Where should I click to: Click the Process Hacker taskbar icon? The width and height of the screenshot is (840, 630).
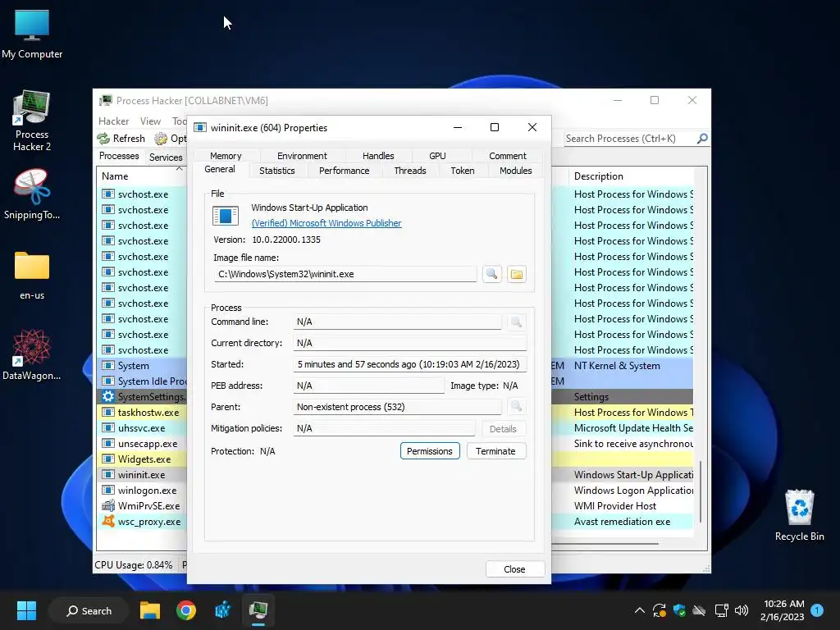[258, 610]
